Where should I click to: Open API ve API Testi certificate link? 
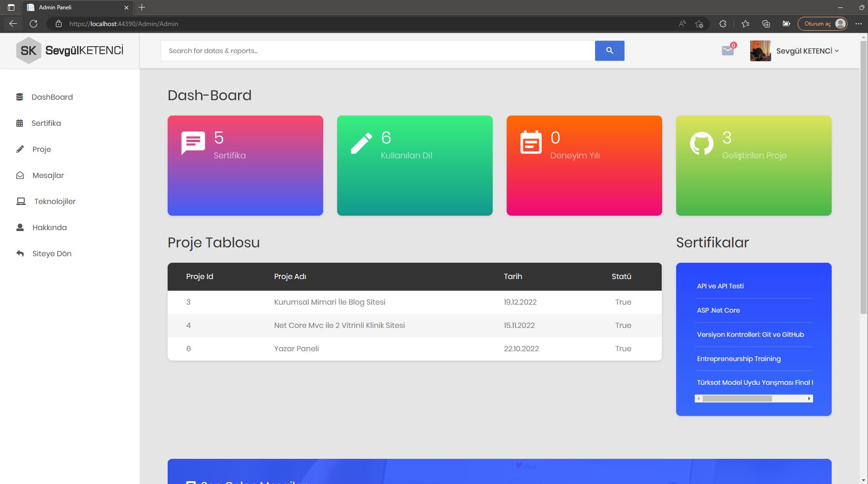click(x=720, y=286)
